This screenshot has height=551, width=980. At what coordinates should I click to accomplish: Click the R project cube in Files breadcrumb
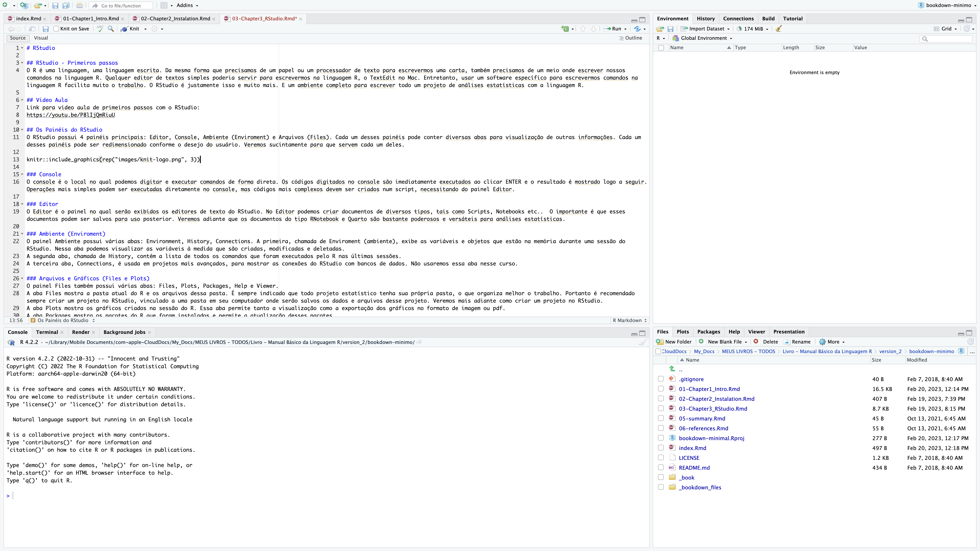coord(961,351)
